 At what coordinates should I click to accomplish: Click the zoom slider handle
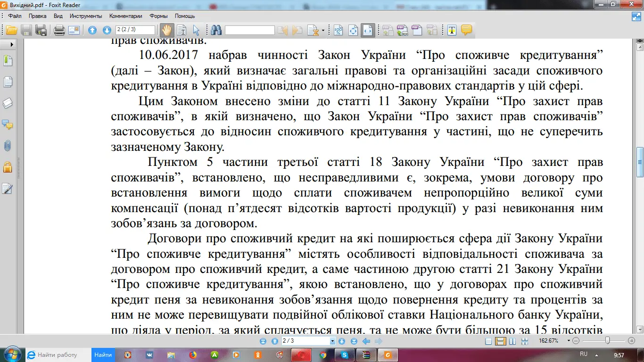click(x=608, y=341)
